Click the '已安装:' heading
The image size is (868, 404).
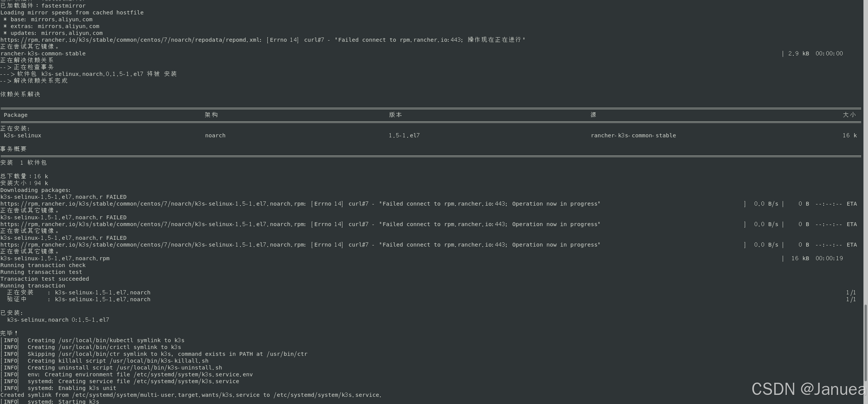pyautogui.click(x=12, y=313)
